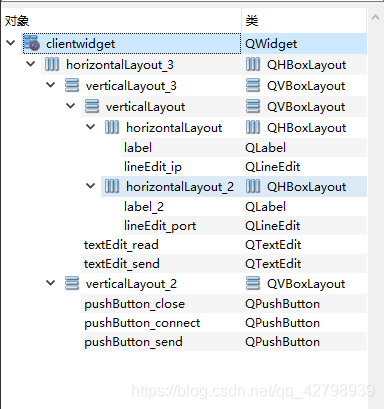Select the pushButton_close object
The width and height of the screenshot is (384, 409).
pos(134,304)
